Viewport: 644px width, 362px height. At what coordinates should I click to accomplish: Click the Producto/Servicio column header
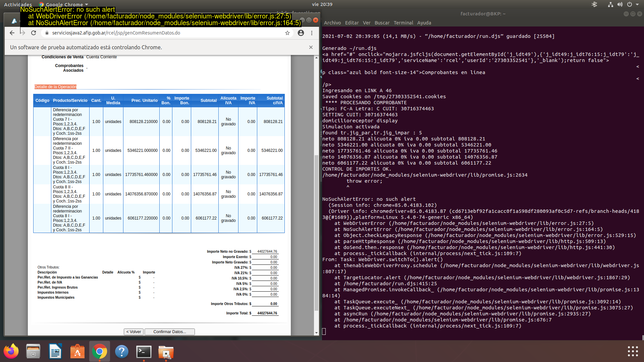[70, 101]
